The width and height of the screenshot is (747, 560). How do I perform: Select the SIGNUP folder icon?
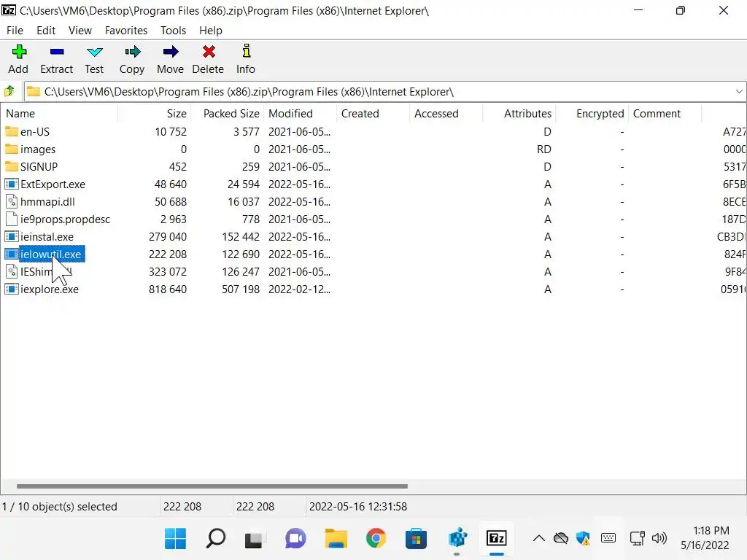click(x=12, y=167)
